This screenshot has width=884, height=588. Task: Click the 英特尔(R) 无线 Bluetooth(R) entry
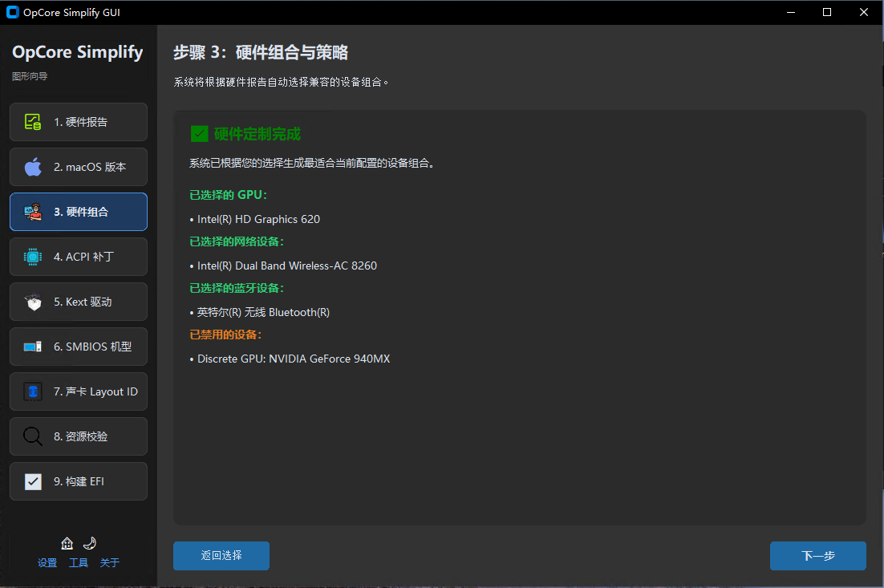click(259, 312)
